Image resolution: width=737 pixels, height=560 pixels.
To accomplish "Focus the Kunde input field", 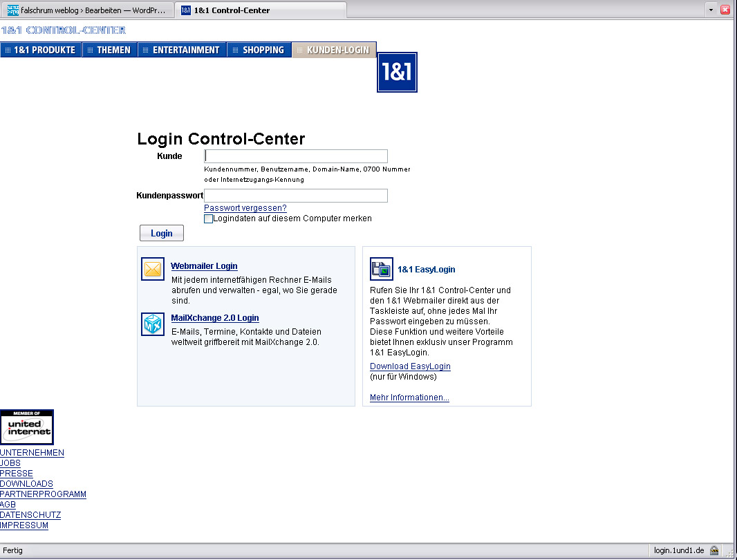I will [x=296, y=156].
